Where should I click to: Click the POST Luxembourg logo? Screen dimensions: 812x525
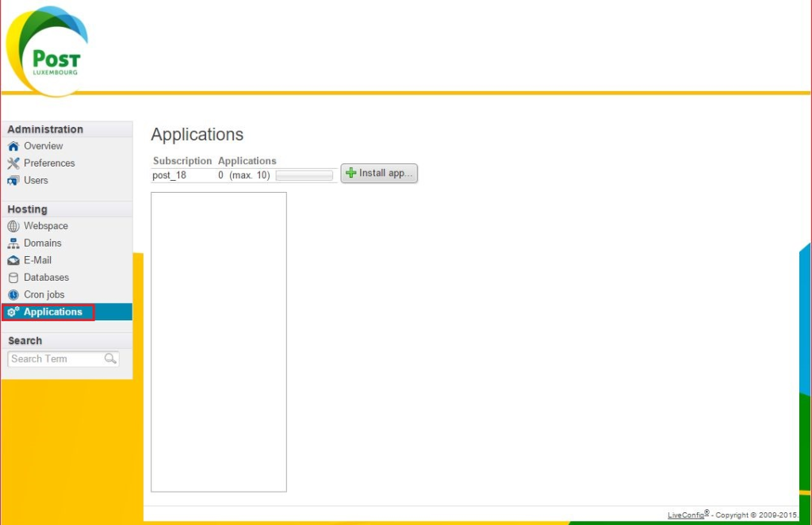pos(47,51)
